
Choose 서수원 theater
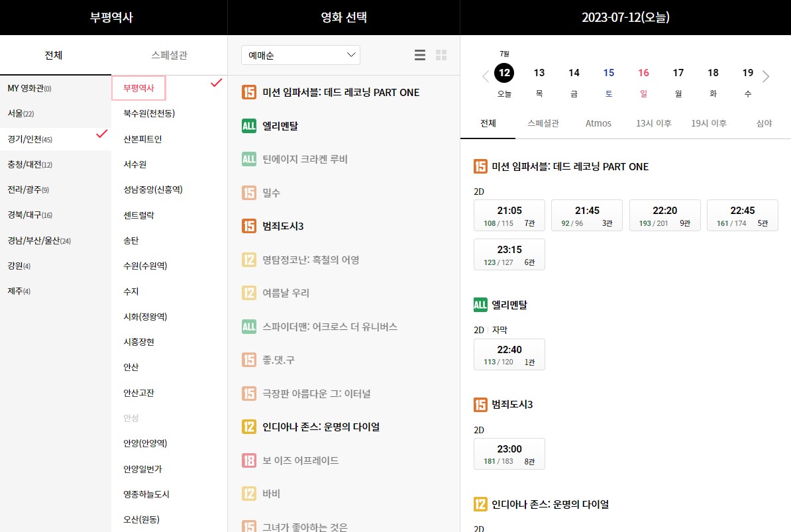click(134, 164)
